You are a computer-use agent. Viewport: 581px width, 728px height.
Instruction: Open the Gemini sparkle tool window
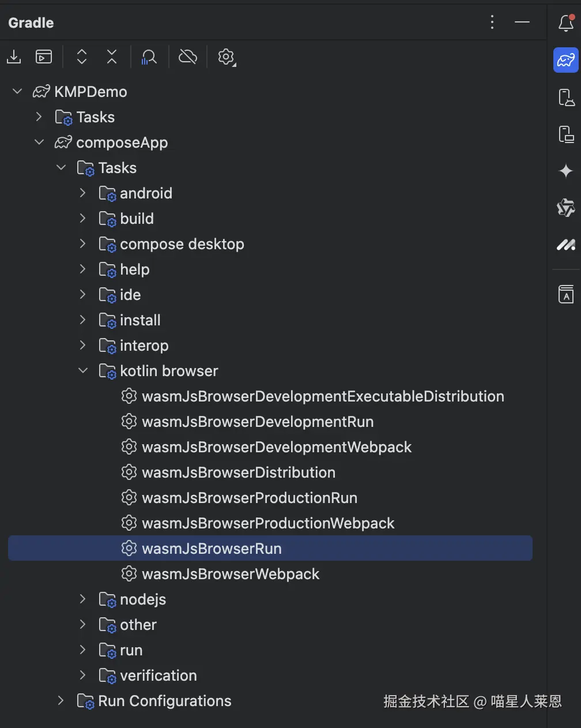tap(566, 171)
